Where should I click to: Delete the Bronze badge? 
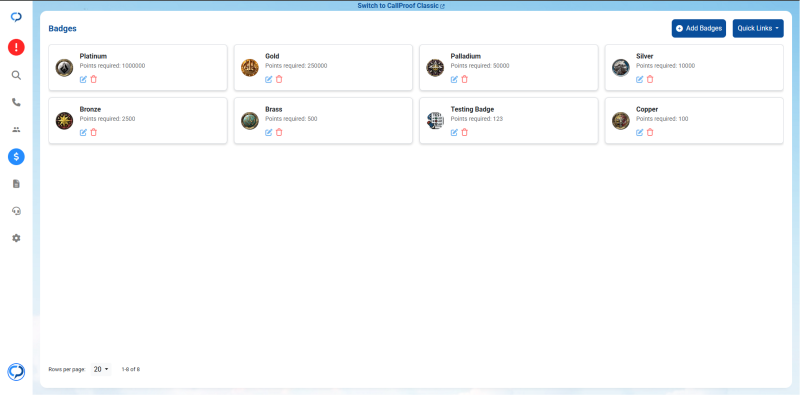point(93,132)
